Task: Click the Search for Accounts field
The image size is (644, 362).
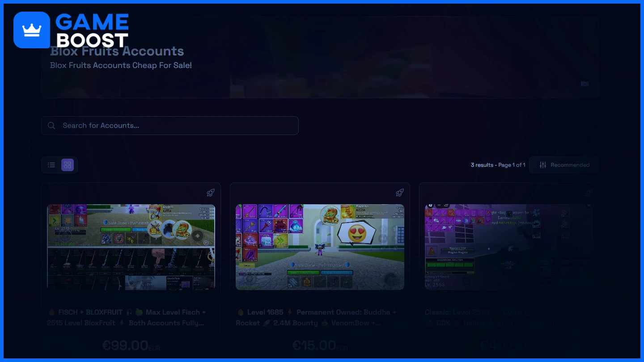Action: (170, 126)
